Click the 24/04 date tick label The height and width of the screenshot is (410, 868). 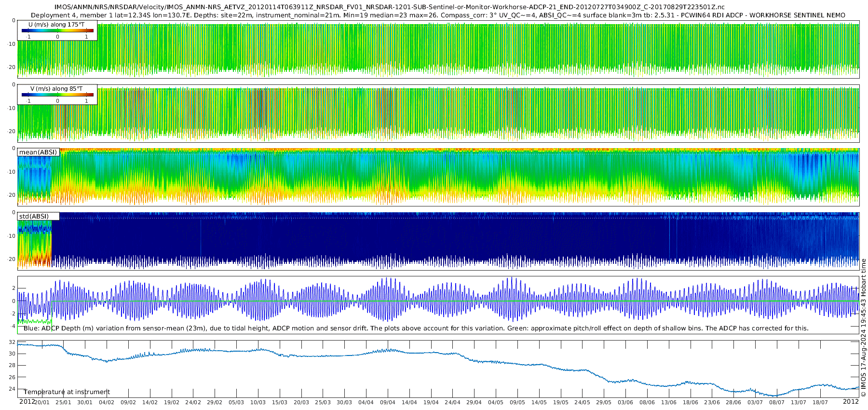[x=452, y=402]
